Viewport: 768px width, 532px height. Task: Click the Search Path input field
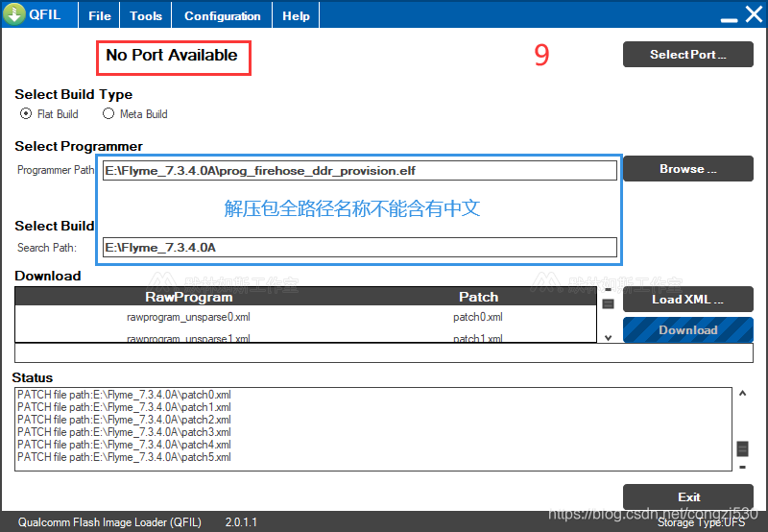(359, 248)
